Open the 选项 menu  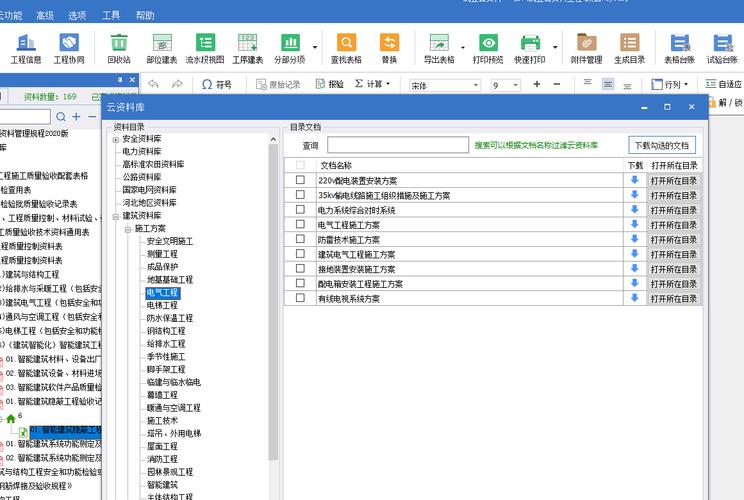(77, 16)
